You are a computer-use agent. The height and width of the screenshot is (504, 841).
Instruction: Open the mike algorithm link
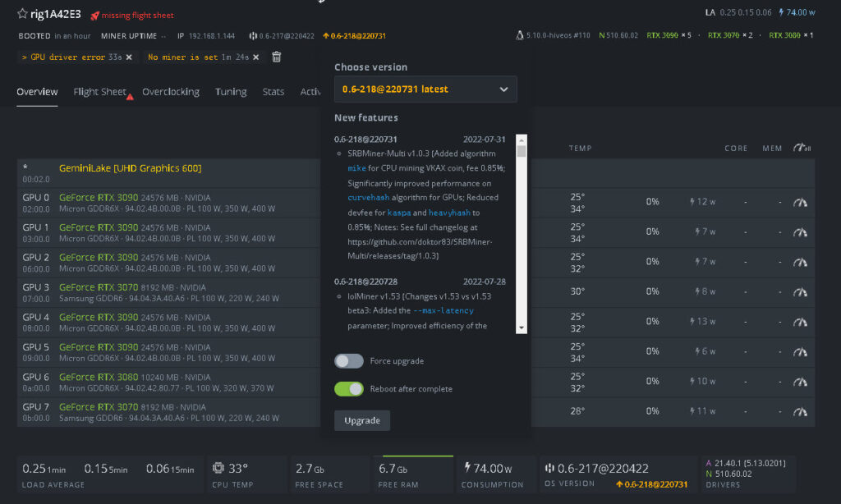click(x=356, y=167)
